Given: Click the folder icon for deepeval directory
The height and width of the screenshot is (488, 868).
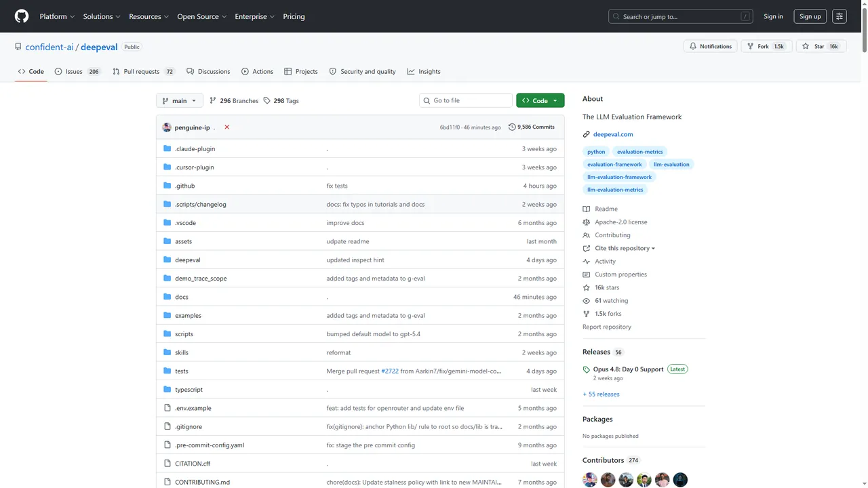Looking at the screenshot, I should click(x=167, y=260).
